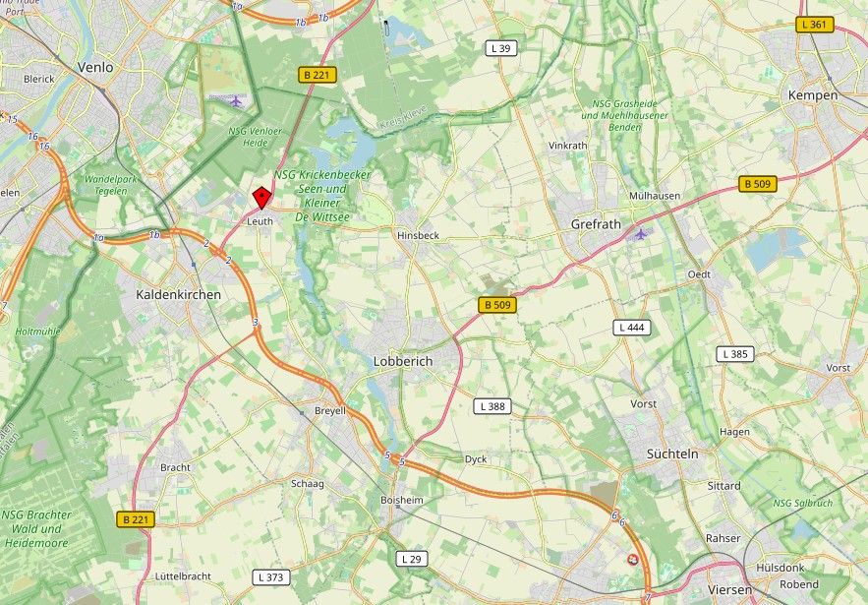Click the red location marker near Leuth
868x605 pixels.
[x=261, y=198]
